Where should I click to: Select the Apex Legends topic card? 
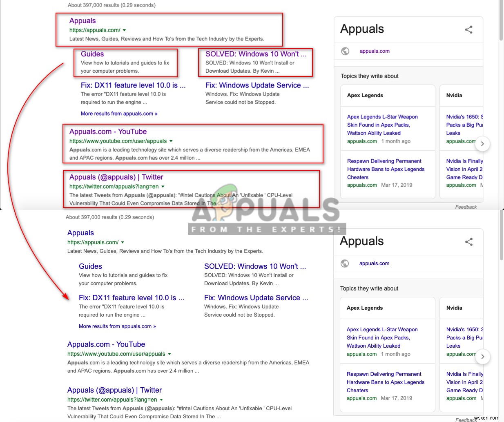pyautogui.click(x=365, y=95)
